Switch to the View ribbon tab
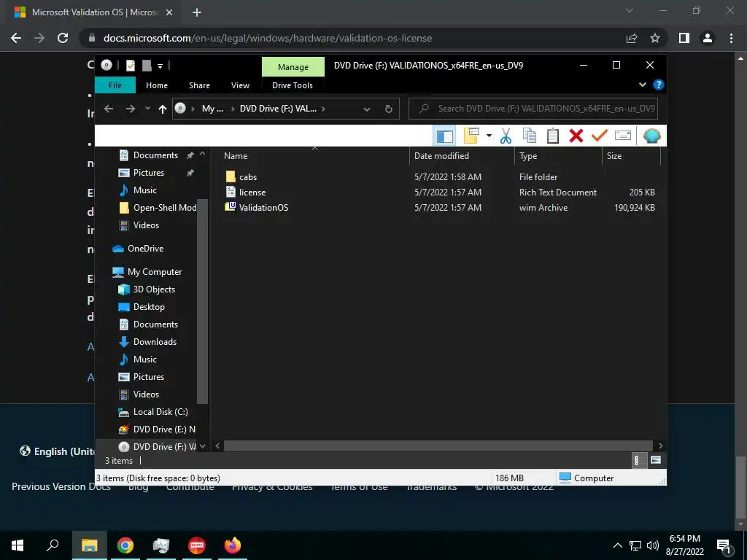747x560 pixels. click(x=240, y=85)
